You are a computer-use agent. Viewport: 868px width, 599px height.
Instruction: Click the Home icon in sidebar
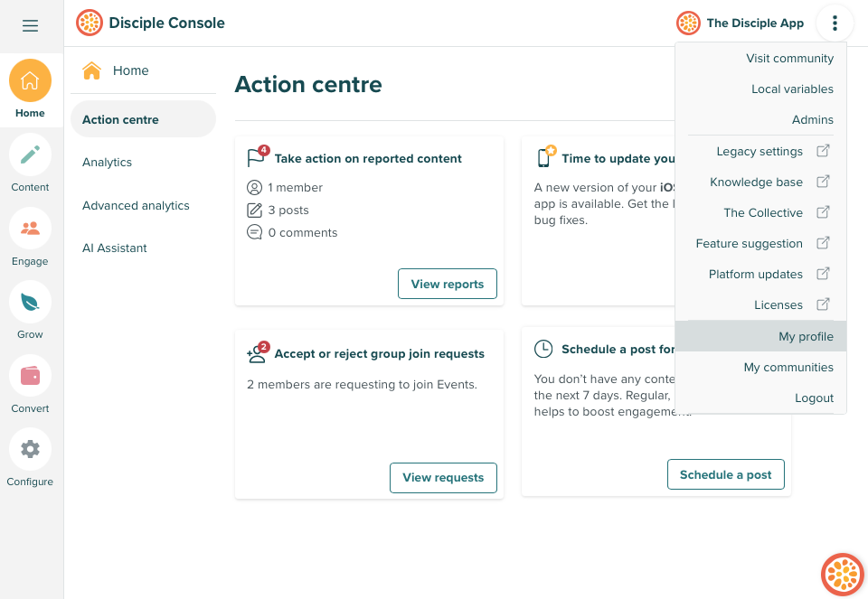(x=30, y=81)
